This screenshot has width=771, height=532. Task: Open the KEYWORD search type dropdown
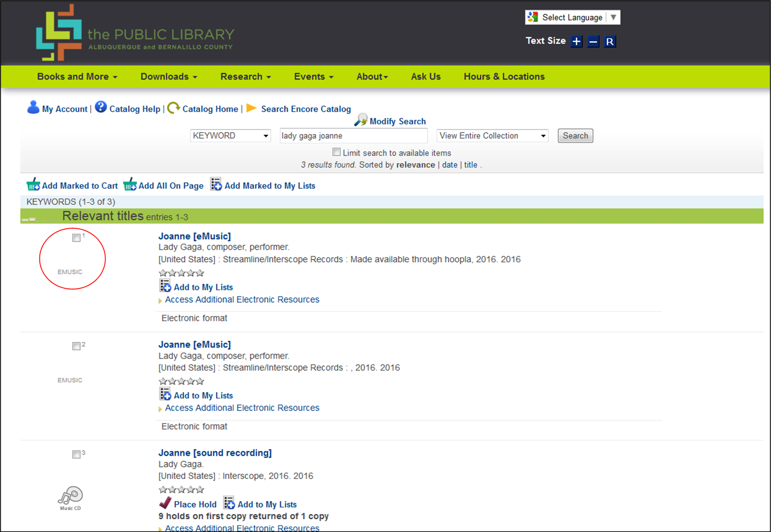click(230, 136)
